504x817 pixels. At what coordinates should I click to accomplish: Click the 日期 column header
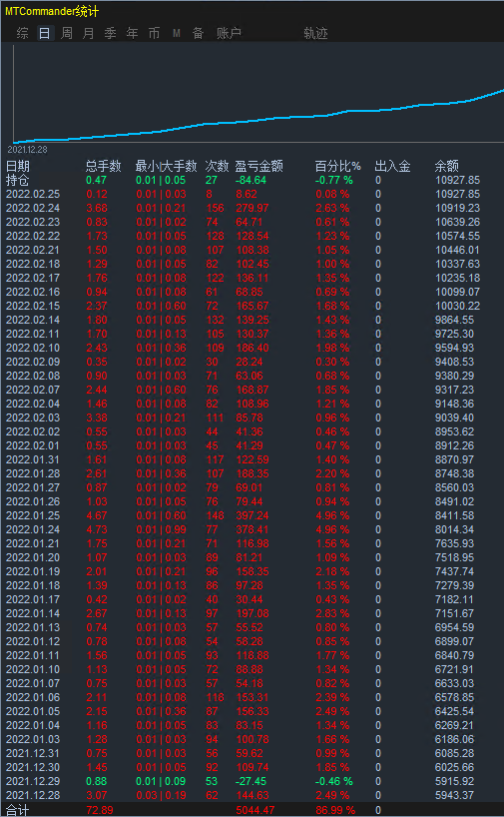coord(18,166)
